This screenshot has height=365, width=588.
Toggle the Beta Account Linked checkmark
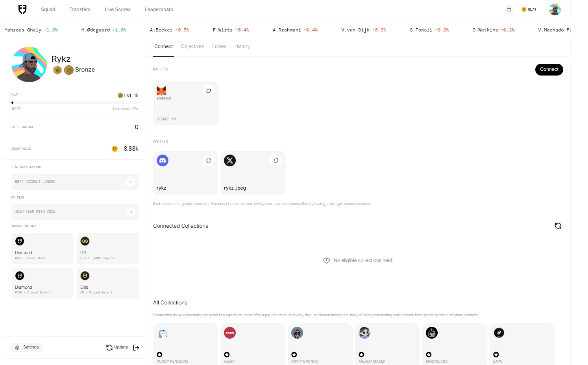click(131, 182)
